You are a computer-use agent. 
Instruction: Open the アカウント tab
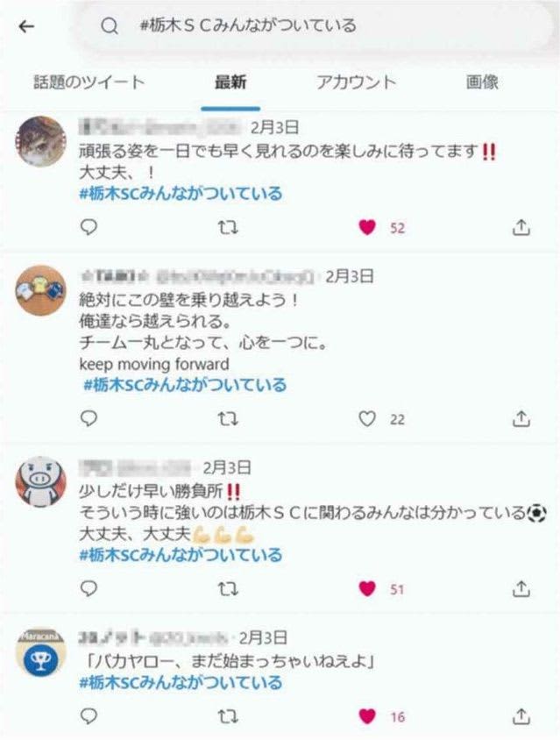point(356,82)
